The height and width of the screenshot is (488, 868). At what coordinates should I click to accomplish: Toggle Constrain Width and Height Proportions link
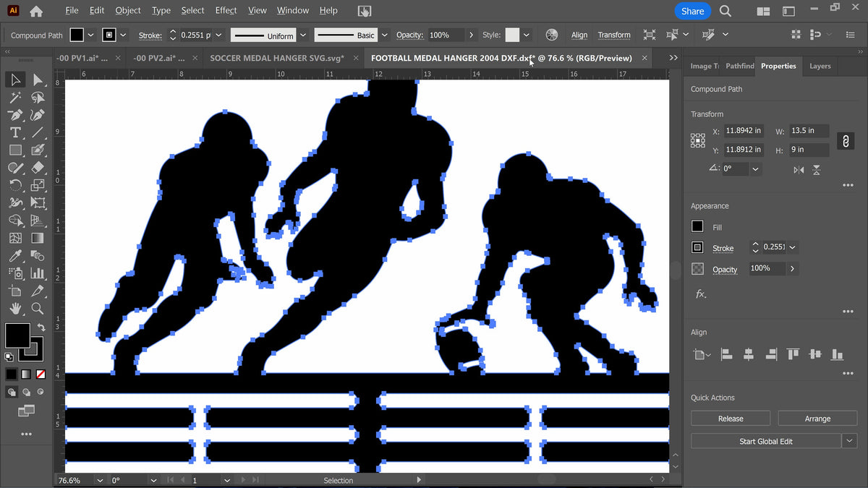click(x=845, y=141)
